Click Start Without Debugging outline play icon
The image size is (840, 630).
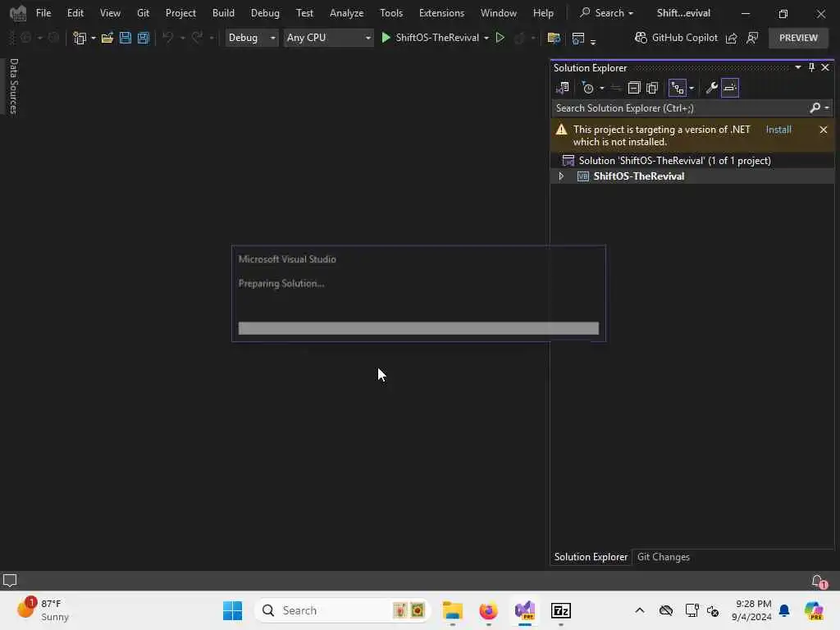500,38
